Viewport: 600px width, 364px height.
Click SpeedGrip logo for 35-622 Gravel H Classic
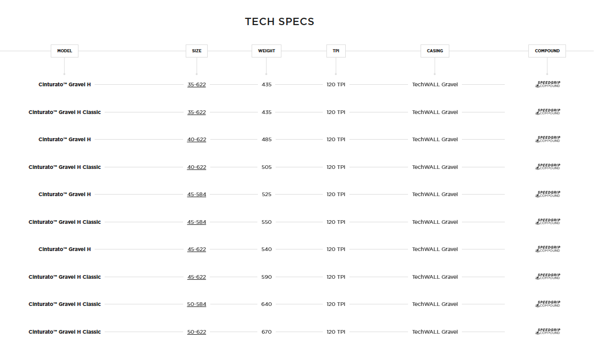pyautogui.click(x=548, y=112)
